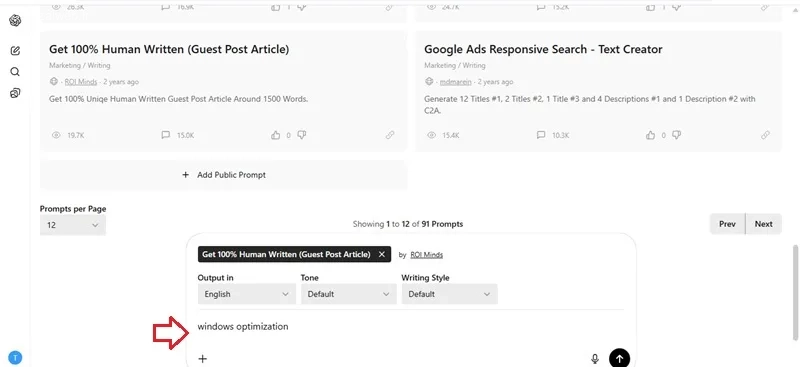The height and width of the screenshot is (367, 800).
Task: Copy link of Google Ads Responsive Search card
Action: (765, 135)
